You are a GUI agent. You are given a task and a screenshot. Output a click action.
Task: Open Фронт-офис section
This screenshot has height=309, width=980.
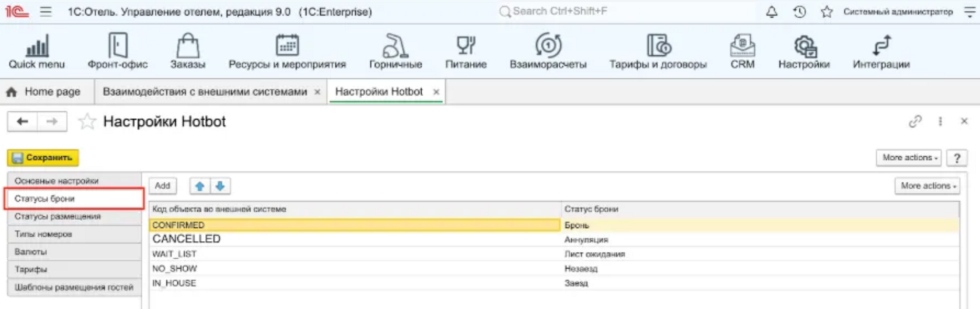click(x=118, y=51)
